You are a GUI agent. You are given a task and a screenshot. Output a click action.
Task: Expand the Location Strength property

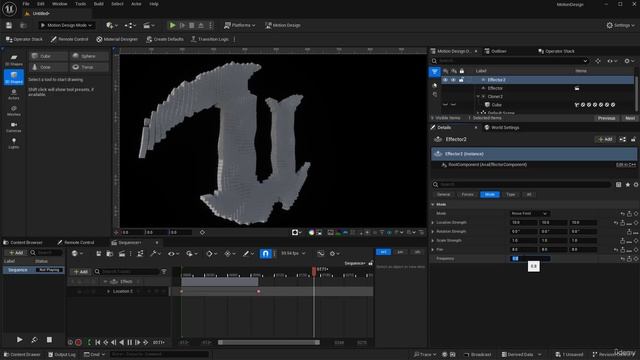[x=433, y=223]
